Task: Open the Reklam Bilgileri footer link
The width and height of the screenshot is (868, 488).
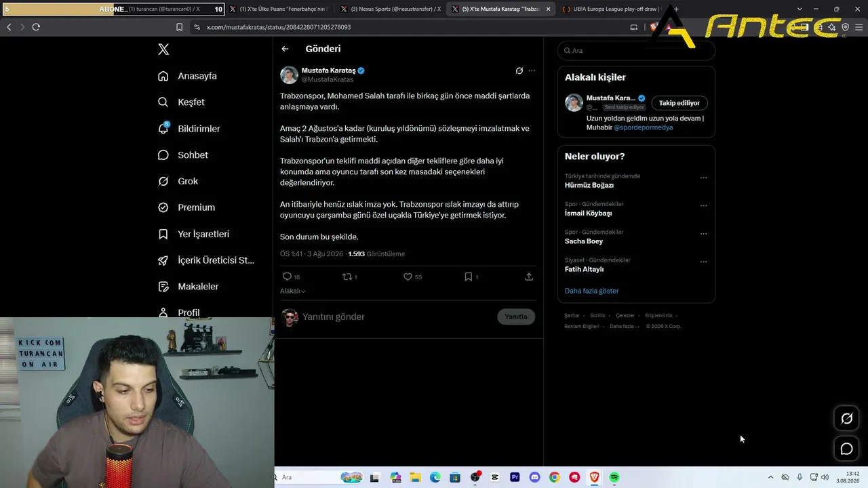Action: click(582, 326)
